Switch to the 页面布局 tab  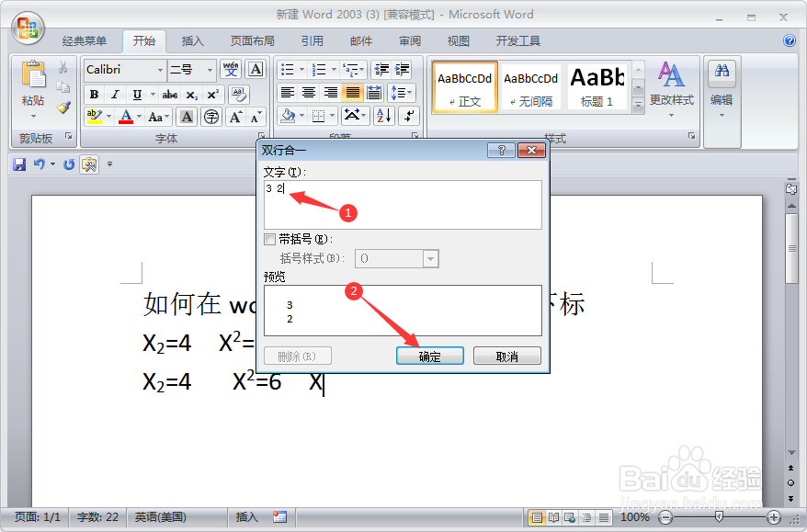pos(252,41)
